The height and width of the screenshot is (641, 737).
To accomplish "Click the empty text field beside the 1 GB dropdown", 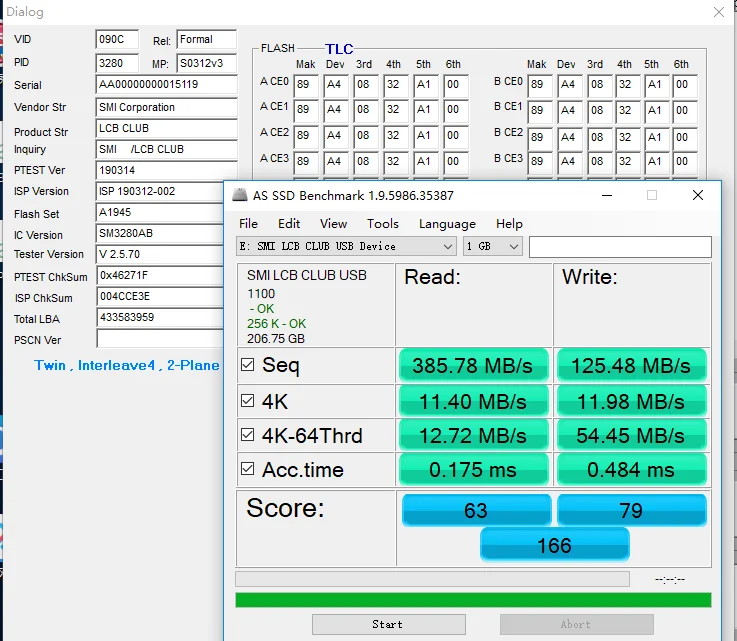I will [x=620, y=247].
